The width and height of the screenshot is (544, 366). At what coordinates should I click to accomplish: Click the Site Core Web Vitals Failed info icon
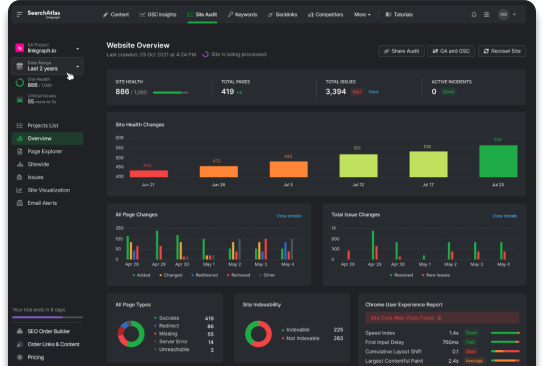point(439,318)
